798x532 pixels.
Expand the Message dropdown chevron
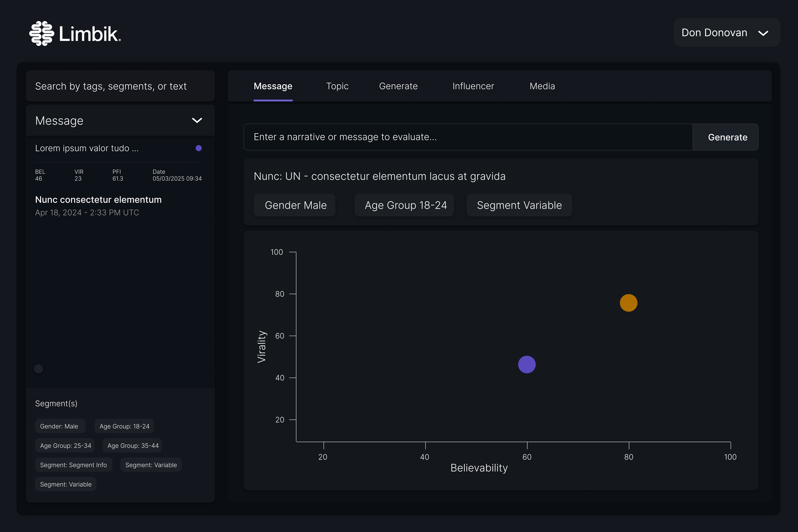tap(197, 120)
